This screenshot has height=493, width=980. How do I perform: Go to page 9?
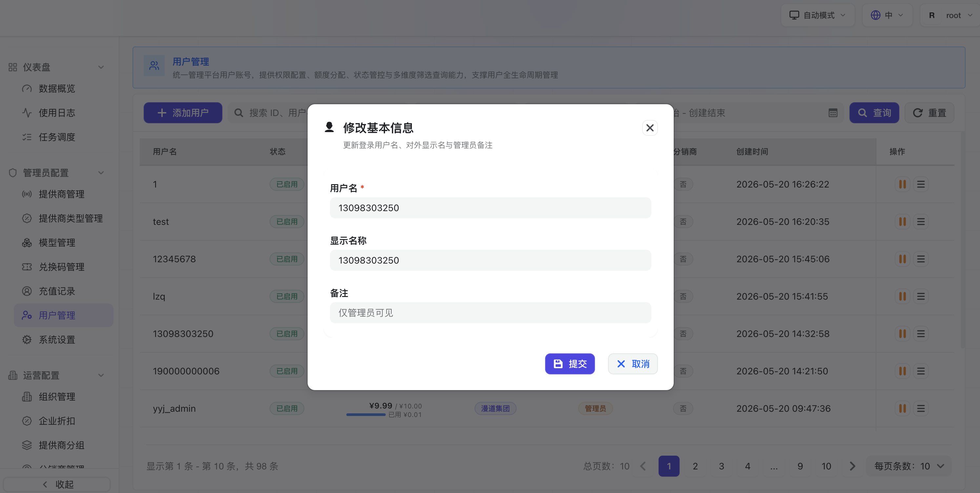point(800,466)
